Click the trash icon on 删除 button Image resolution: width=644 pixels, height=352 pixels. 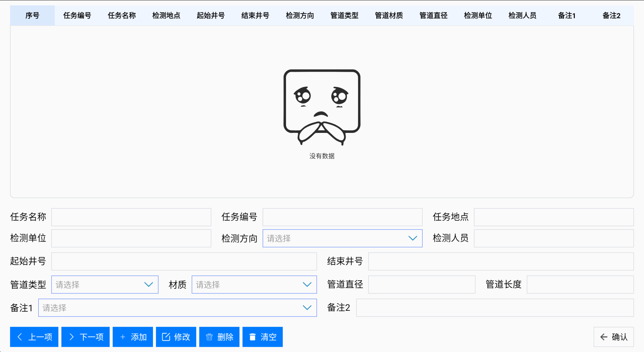pos(209,337)
